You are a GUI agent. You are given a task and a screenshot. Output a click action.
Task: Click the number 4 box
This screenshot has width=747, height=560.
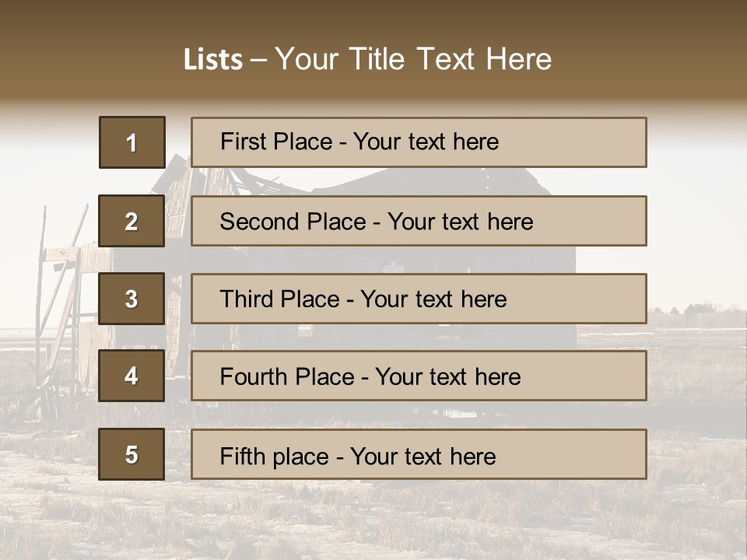(x=132, y=376)
